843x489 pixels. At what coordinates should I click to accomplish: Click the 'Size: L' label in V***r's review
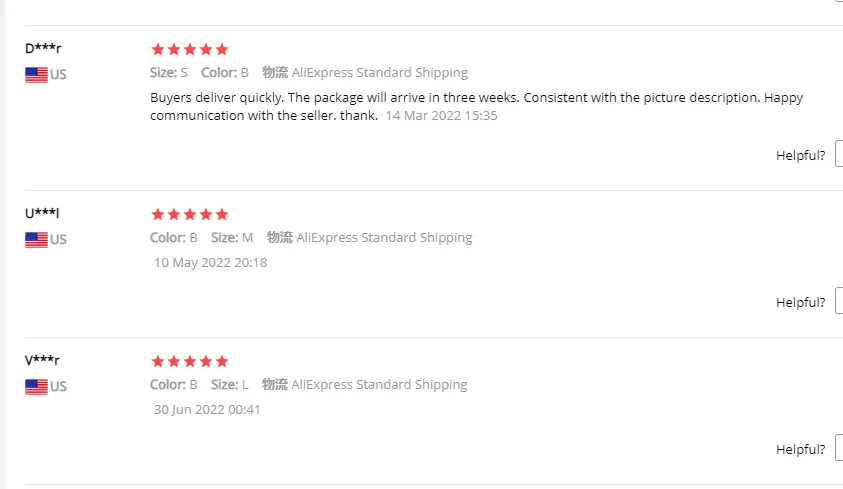(x=230, y=385)
